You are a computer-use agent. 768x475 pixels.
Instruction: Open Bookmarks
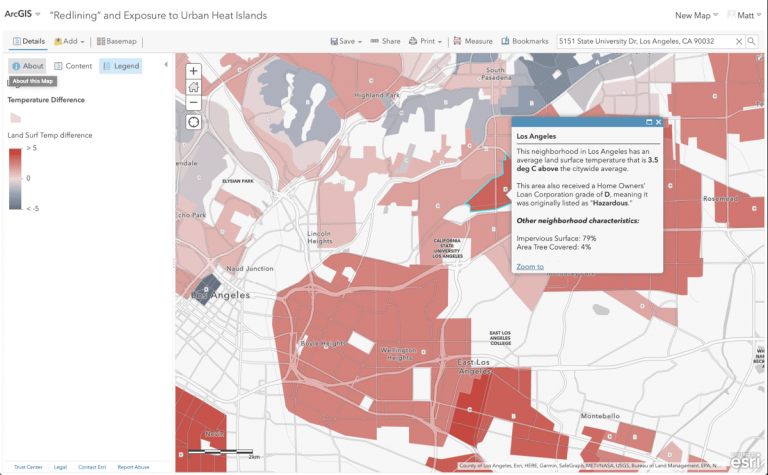point(525,41)
